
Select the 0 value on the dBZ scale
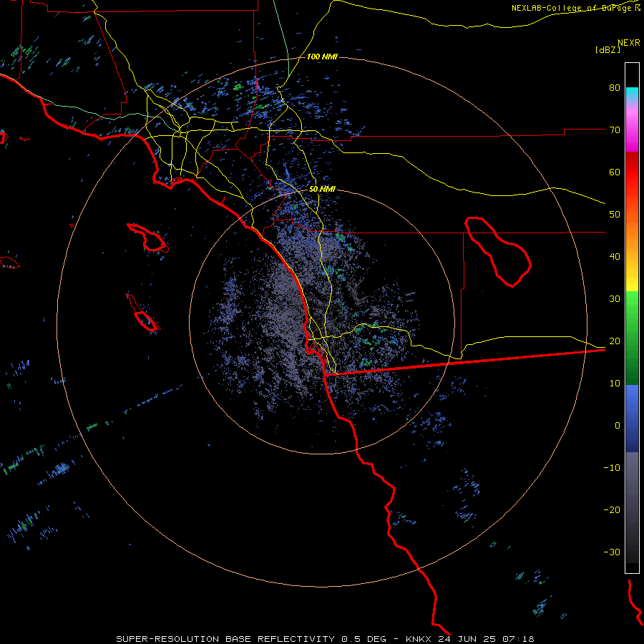click(618, 426)
